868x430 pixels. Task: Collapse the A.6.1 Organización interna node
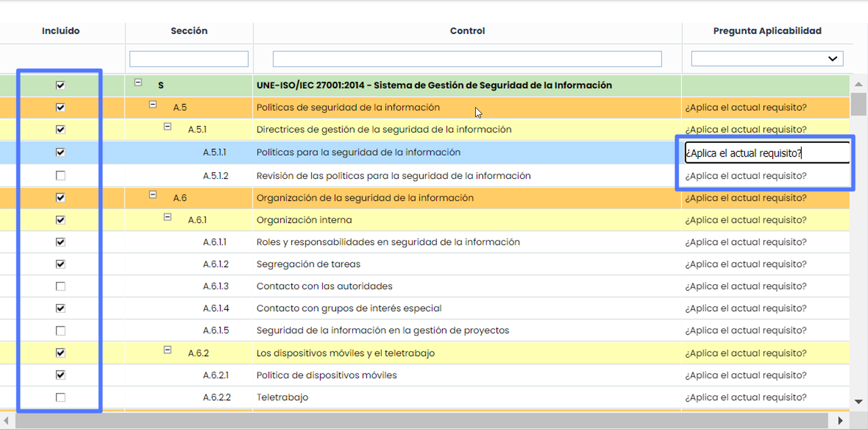point(168,217)
